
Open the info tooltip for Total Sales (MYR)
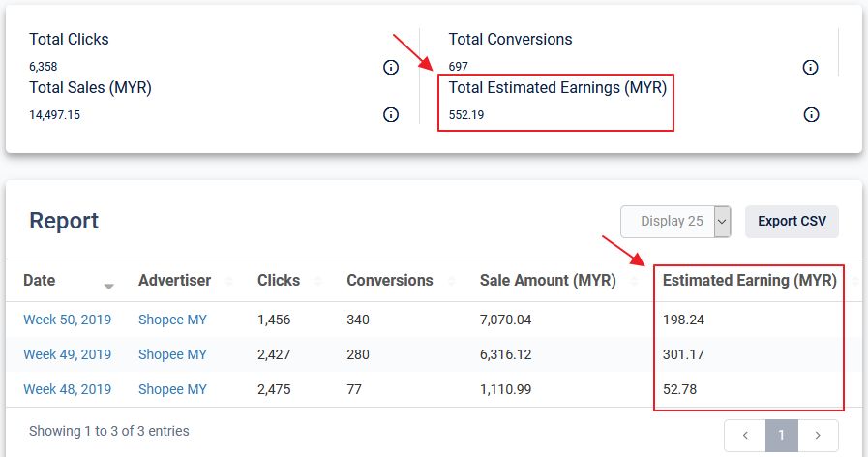(x=391, y=114)
